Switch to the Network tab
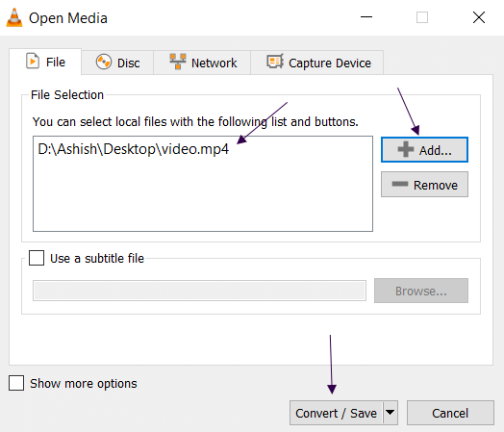This screenshot has height=432, width=504. (202, 63)
